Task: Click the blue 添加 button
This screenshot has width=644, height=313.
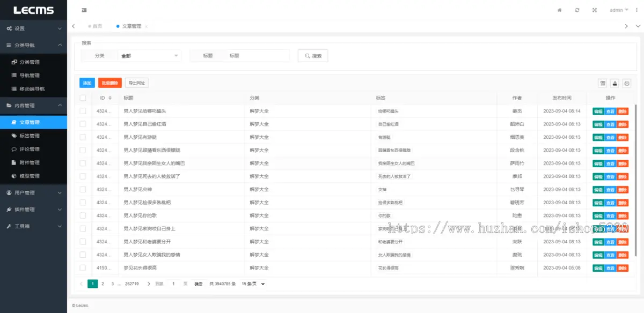Action: pyautogui.click(x=87, y=83)
